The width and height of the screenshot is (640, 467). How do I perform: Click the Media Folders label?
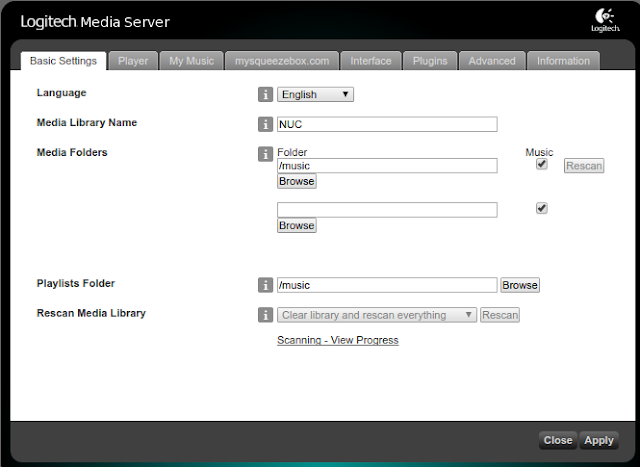pyautogui.click(x=72, y=152)
